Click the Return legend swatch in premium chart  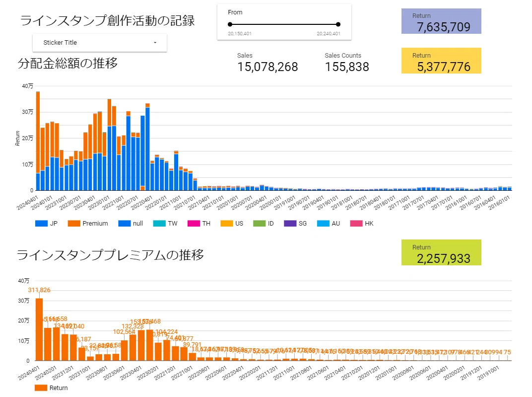[x=41, y=388]
